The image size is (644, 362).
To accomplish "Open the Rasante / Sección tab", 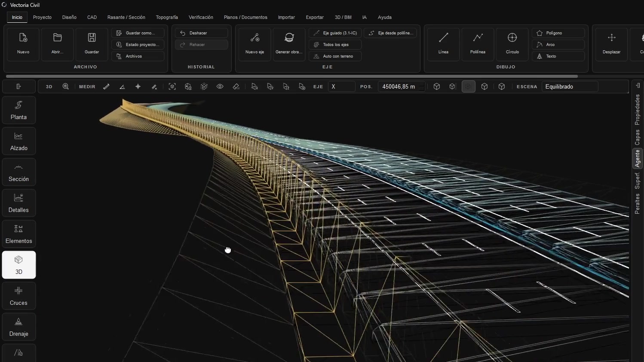I will pos(126,17).
